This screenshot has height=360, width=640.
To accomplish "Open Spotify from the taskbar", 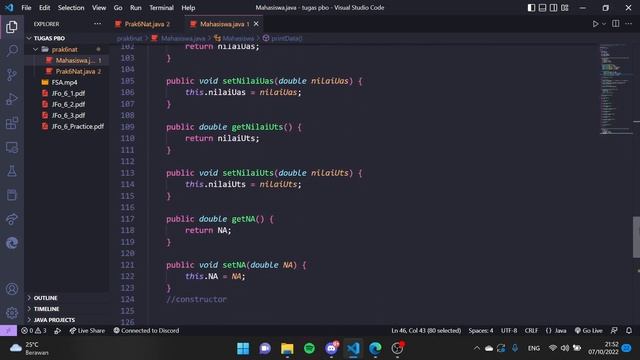I will 309,349.
